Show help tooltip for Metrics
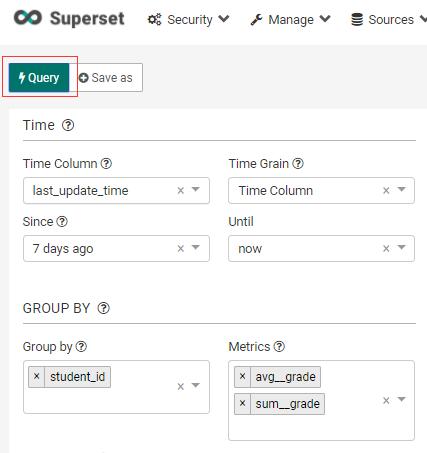Image resolution: width=427 pixels, height=453 pixels. pos(279,347)
